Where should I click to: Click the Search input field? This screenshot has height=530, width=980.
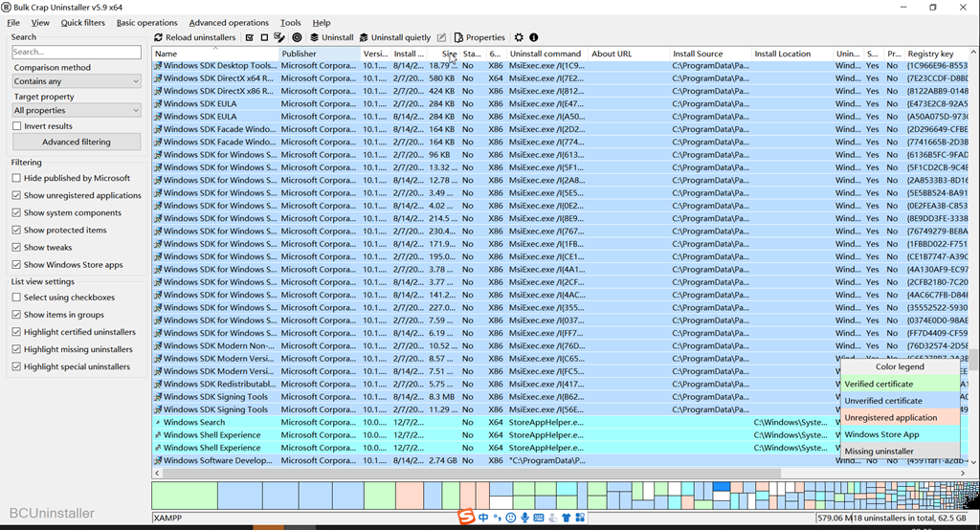[x=77, y=52]
